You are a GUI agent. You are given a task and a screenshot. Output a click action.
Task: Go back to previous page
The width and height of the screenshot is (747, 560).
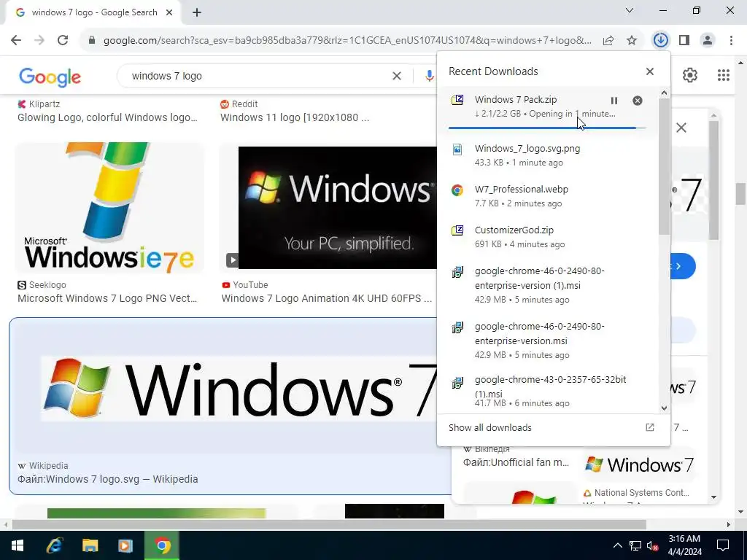[x=16, y=40]
